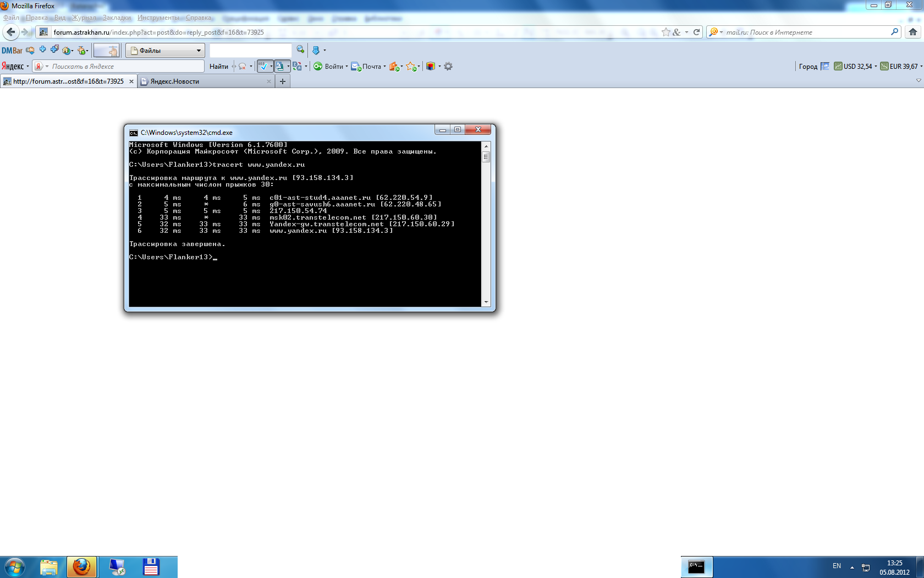
Task: Click the cmd window scrollbar thumb
Action: [x=486, y=157]
